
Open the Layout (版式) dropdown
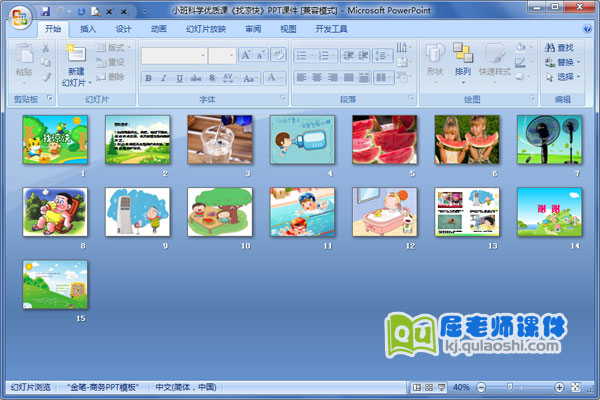point(113,47)
